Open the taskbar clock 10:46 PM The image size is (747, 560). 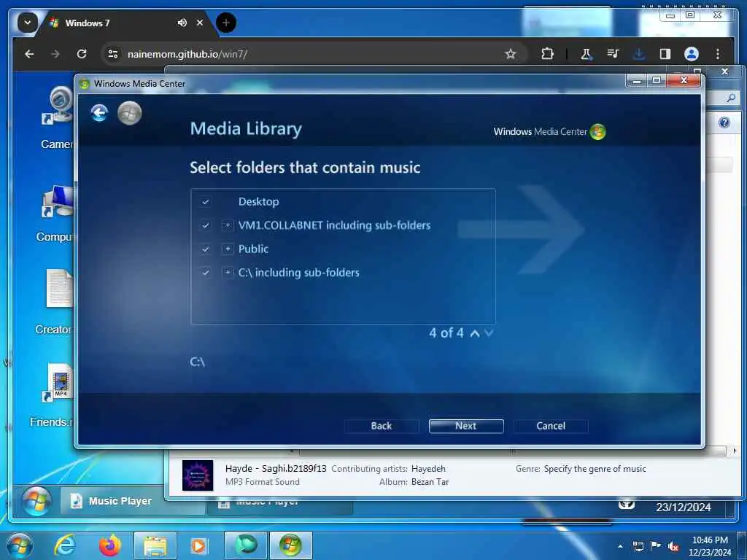710,546
